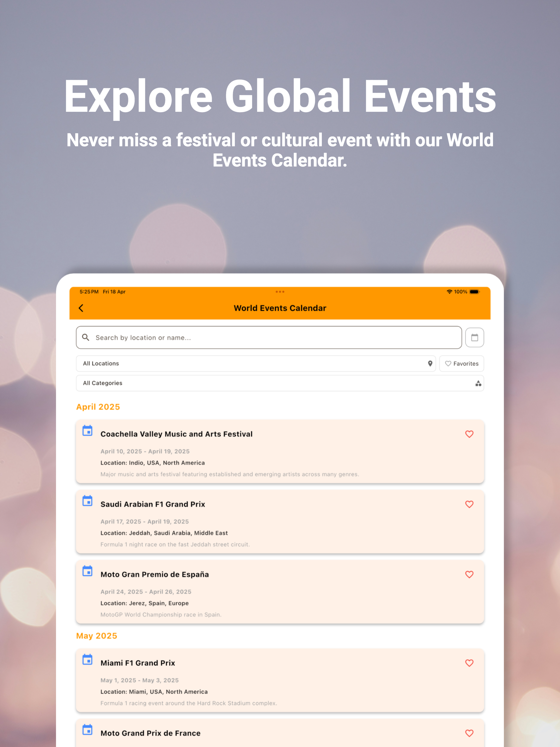Click the search magnifier icon
Screen dimensions: 560x747
point(86,337)
